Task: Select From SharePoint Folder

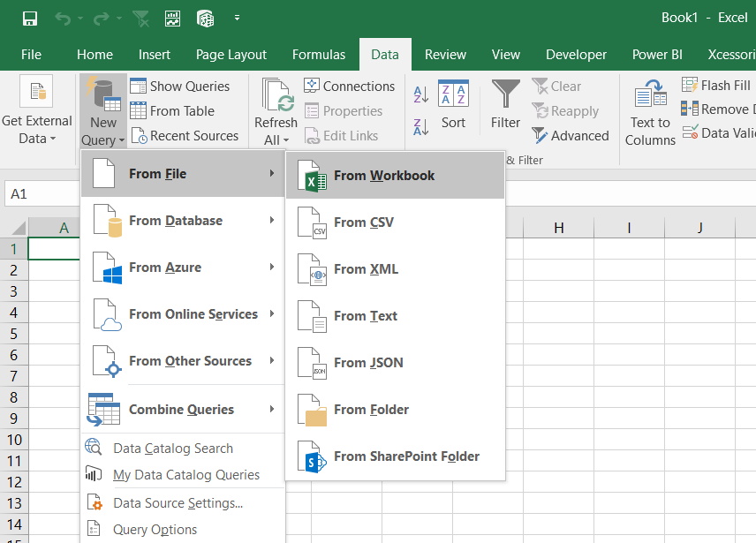Action: (396, 456)
